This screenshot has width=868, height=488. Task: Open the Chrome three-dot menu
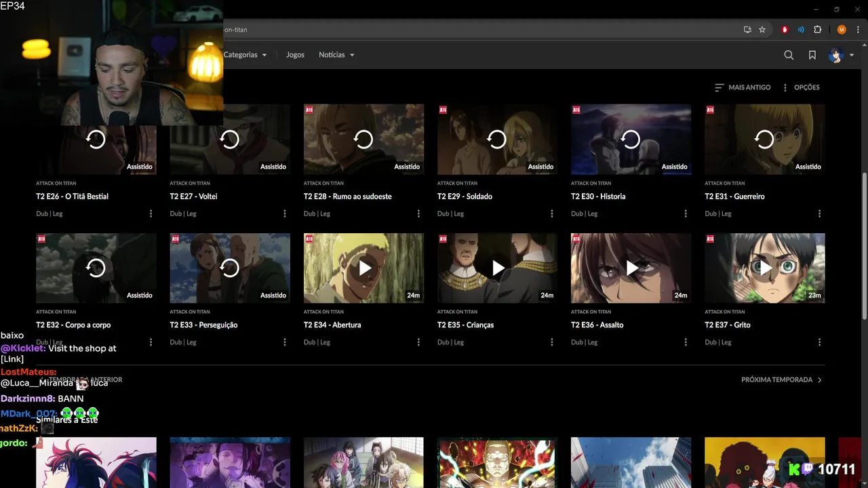point(858,30)
